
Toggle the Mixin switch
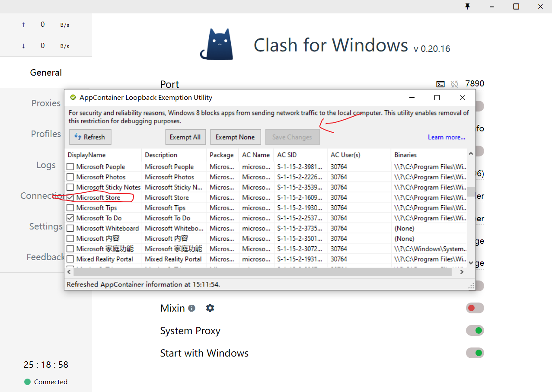(475, 308)
